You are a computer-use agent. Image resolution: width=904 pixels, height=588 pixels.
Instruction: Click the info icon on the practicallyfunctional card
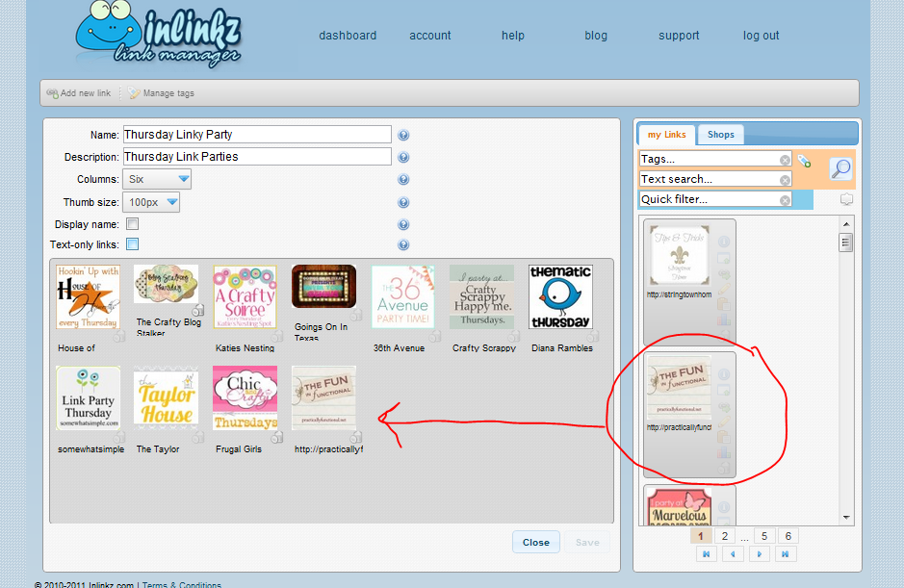pyautogui.click(x=724, y=374)
